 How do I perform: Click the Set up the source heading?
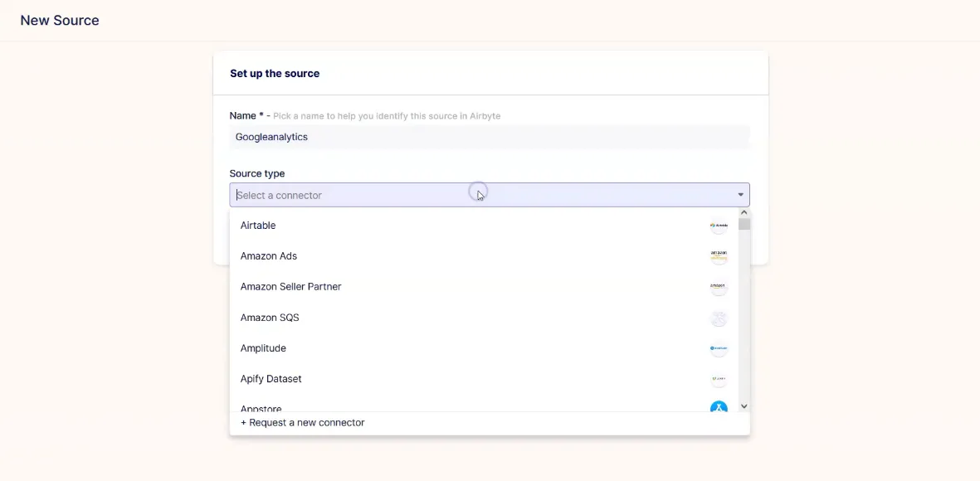coord(275,74)
